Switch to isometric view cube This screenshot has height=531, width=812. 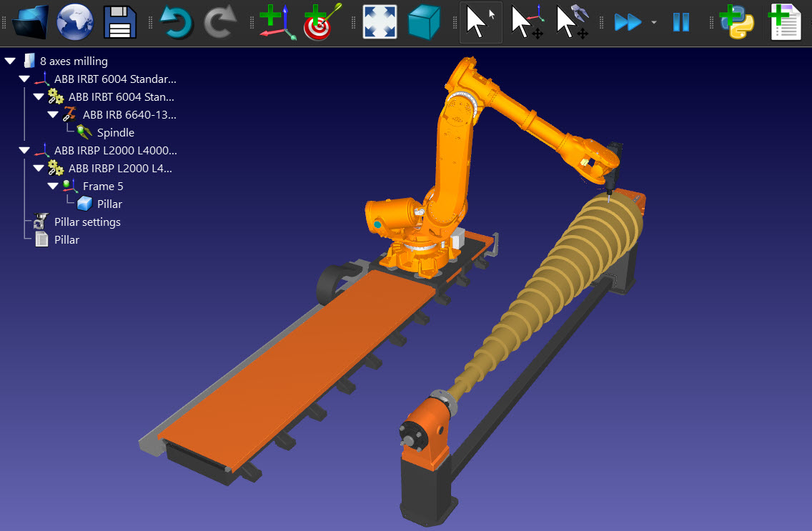tap(425, 21)
